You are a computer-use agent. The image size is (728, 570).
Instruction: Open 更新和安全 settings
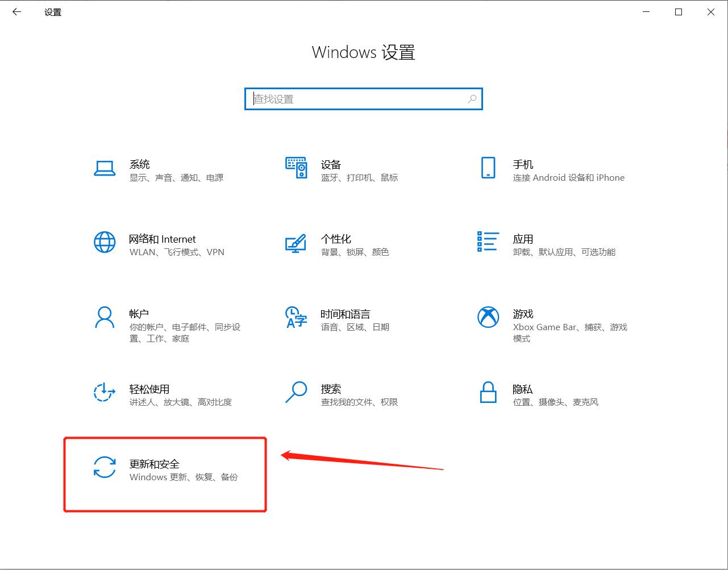click(154, 468)
